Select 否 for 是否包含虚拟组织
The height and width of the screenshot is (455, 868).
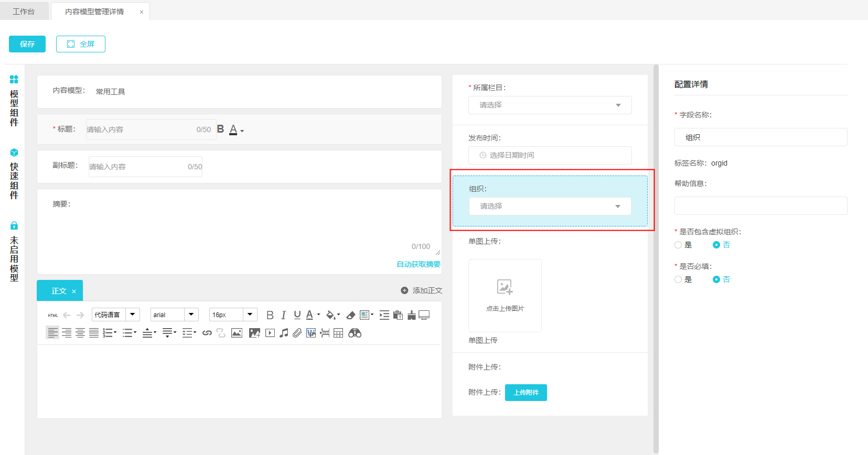point(716,245)
